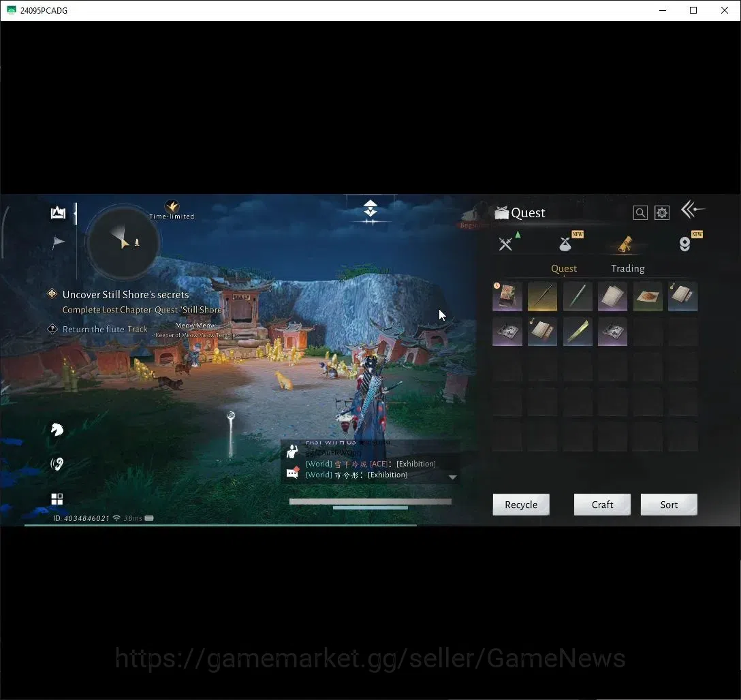Close the bag panel with the back arrow

[x=693, y=209]
